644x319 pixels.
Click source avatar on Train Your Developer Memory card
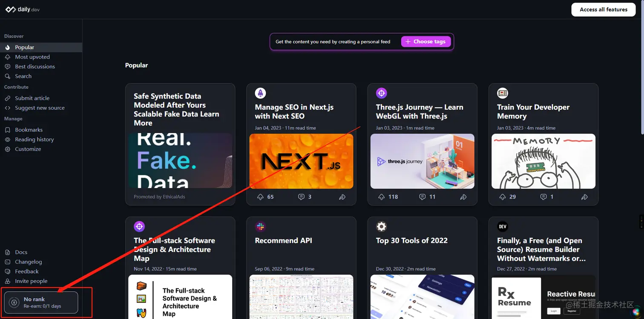(503, 93)
